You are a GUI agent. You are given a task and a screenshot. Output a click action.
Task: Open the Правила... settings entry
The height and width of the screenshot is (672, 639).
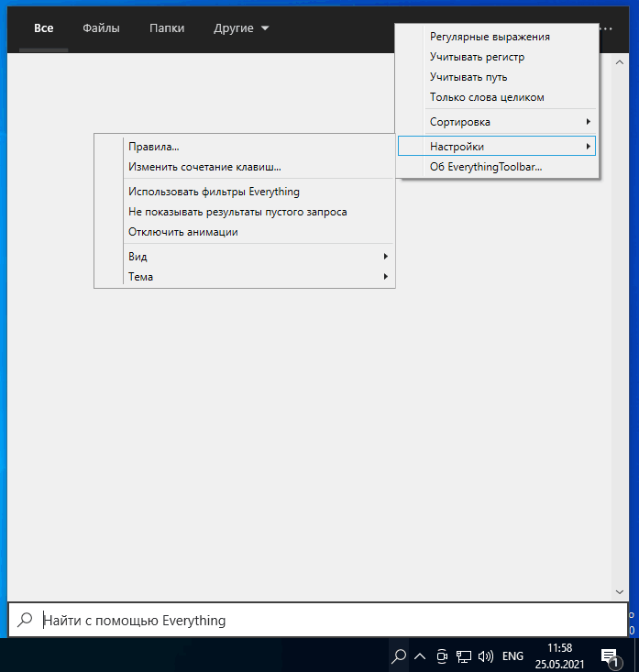pos(245,147)
